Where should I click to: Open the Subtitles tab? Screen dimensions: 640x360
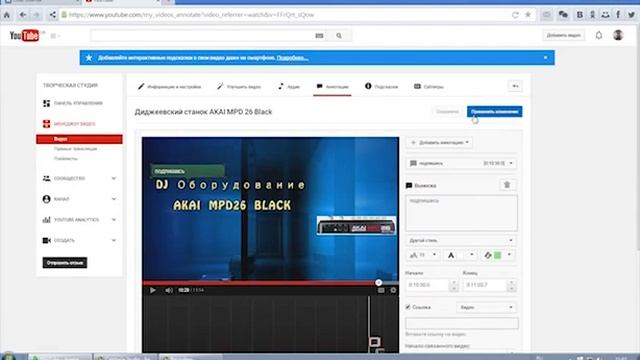429,87
